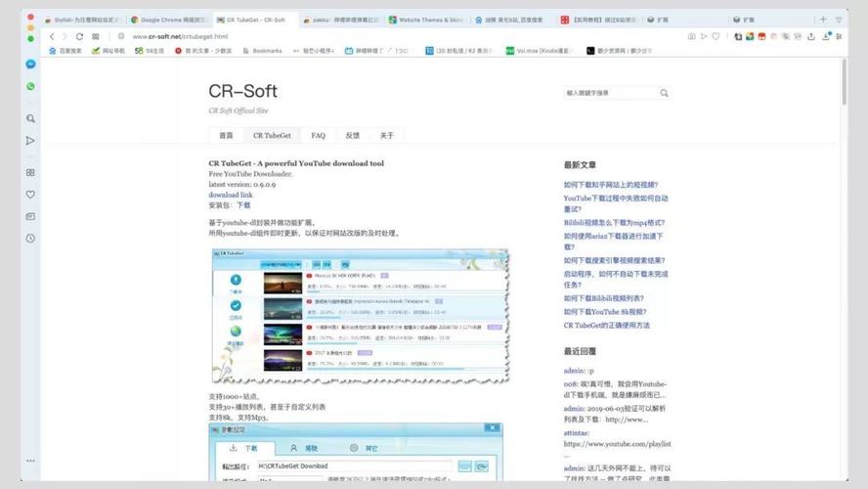Viewport: 868px width, 489px height.
Task: Go back using the browser back arrow
Action: [52, 36]
